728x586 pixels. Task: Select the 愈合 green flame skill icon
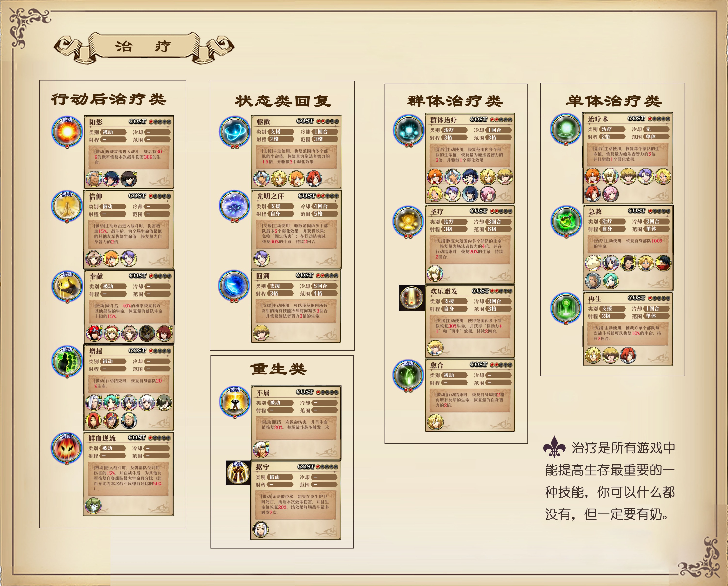pyautogui.click(x=408, y=375)
